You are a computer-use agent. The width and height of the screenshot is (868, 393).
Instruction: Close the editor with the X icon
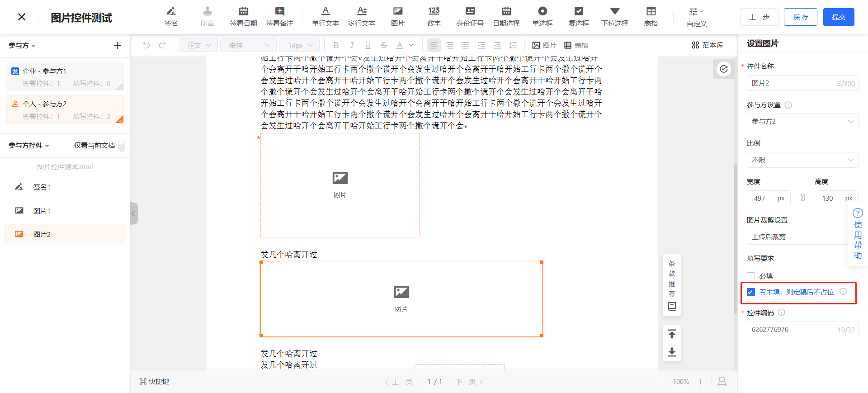click(x=22, y=17)
